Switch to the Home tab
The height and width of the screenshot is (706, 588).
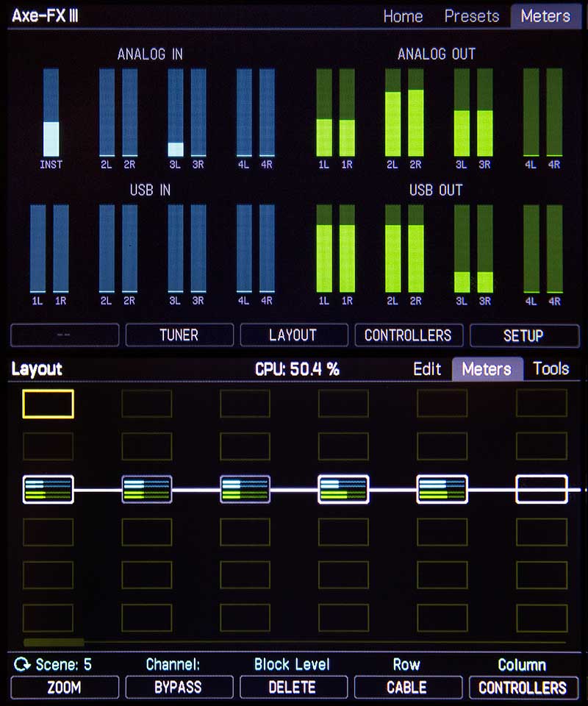pos(403,16)
